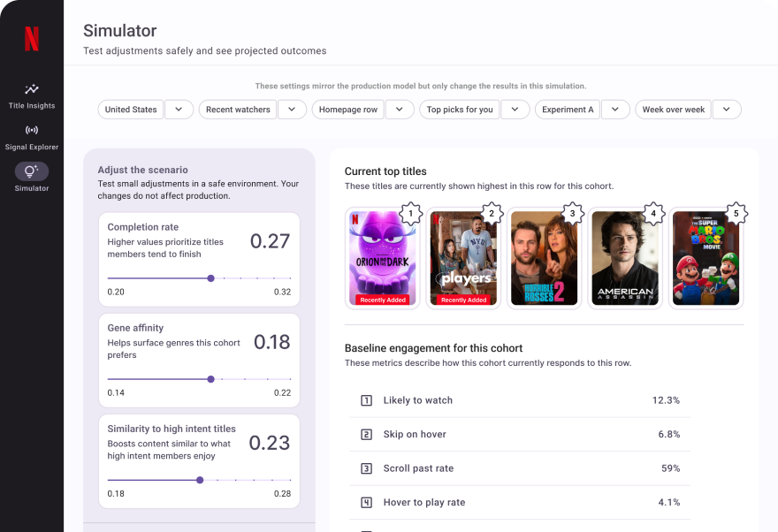778x532 pixels.
Task: Click the Completion rate slider handle
Action: coord(210,278)
